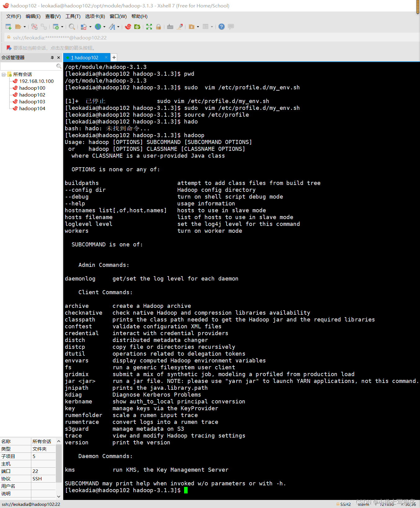420x508 pixels.
Task: Close the hadoop102 tab
Action: pos(106,57)
